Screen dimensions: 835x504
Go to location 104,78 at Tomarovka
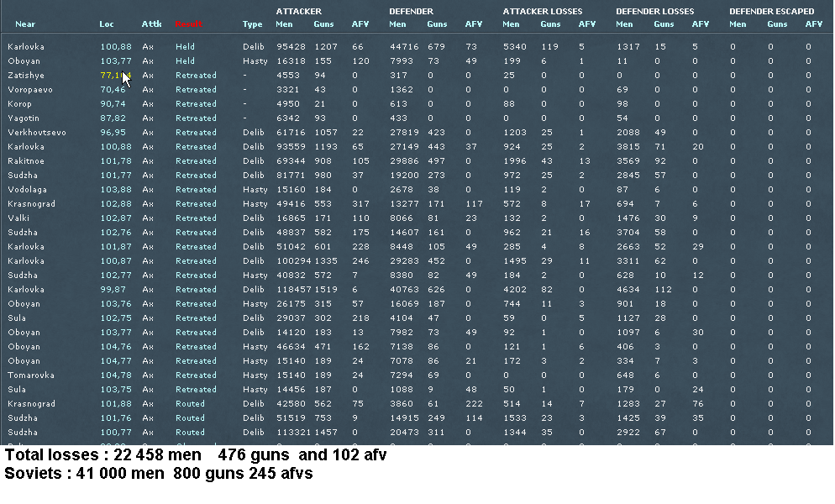pyautogui.click(x=116, y=375)
